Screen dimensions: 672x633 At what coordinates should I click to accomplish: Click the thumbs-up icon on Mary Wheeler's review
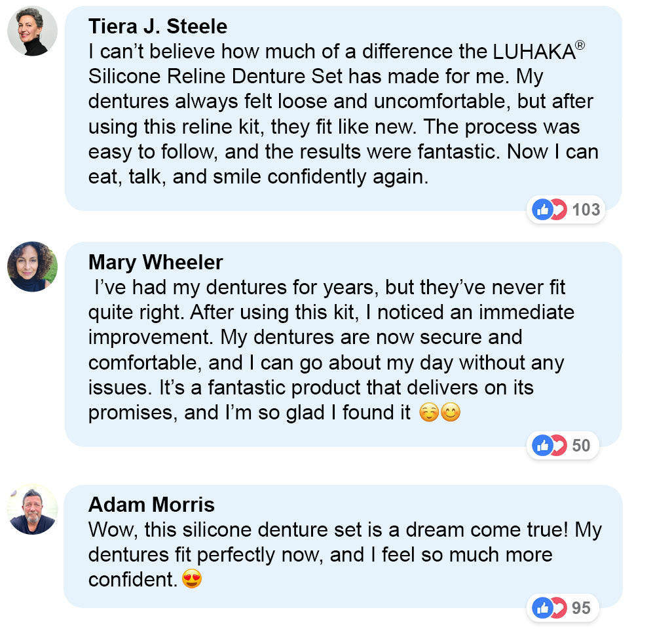(x=542, y=446)
